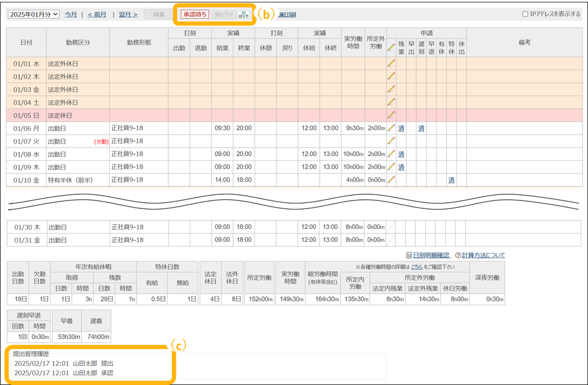Edit the 01/10 row via pencil icon
This screenshot has height=385, width=588.
[391, 180]
